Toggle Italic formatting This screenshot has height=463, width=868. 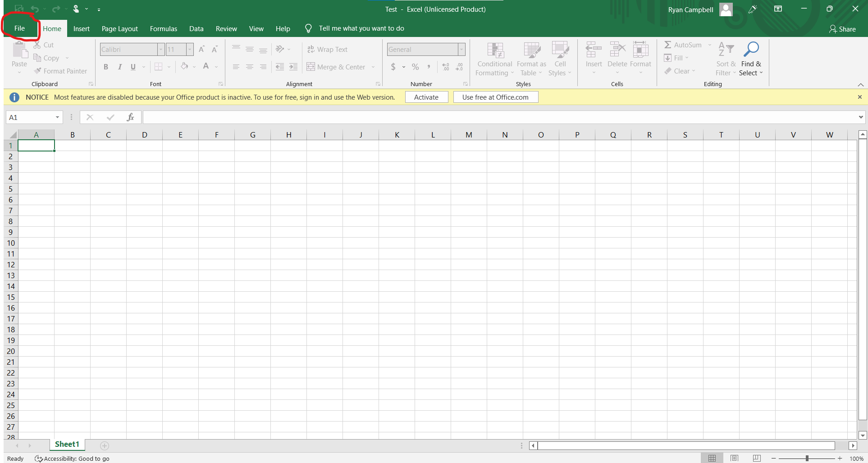pos(120,67)
